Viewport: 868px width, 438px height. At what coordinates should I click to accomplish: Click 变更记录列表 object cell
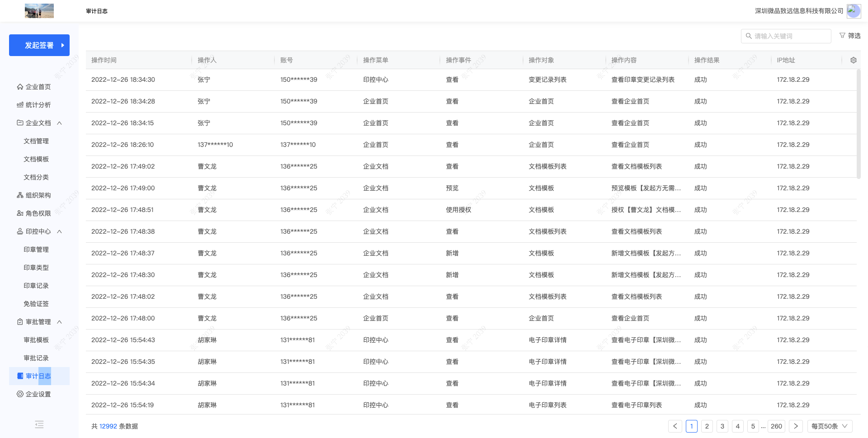pyautogui.click(x=547, y=80)
